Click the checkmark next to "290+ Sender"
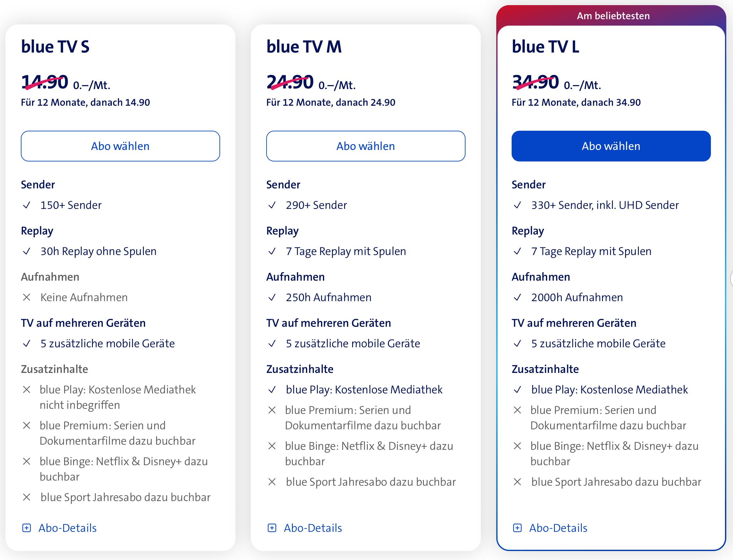This screenshot has height=560, width=733. [x=272, y=205]
